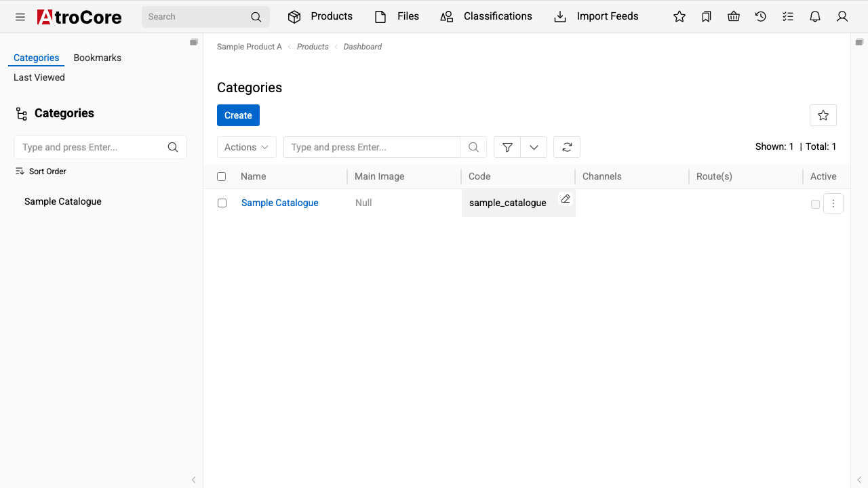Open notifications bell icon
Screen dimensions: 868x488
pyautogui.click(x=815, y=17)
